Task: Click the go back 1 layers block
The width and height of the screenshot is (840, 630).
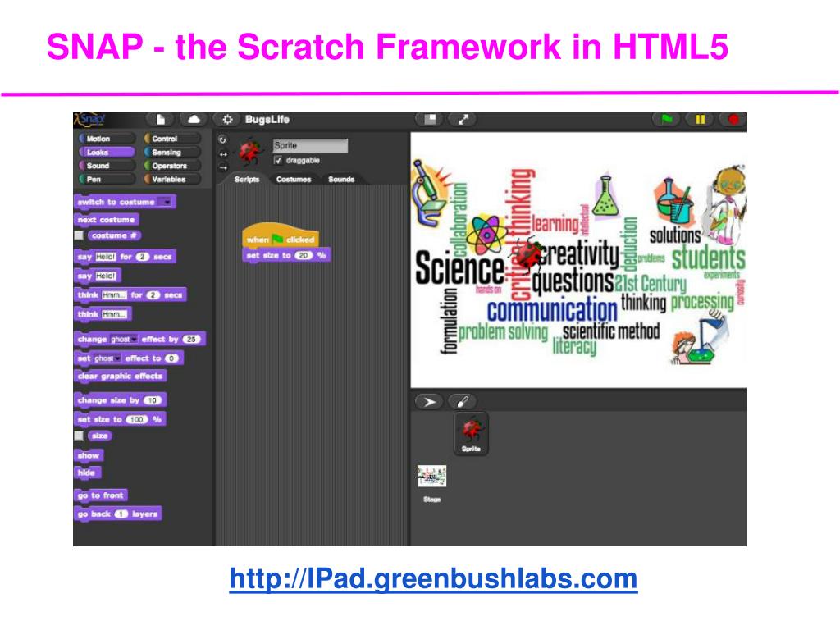Action: [118, 514]
